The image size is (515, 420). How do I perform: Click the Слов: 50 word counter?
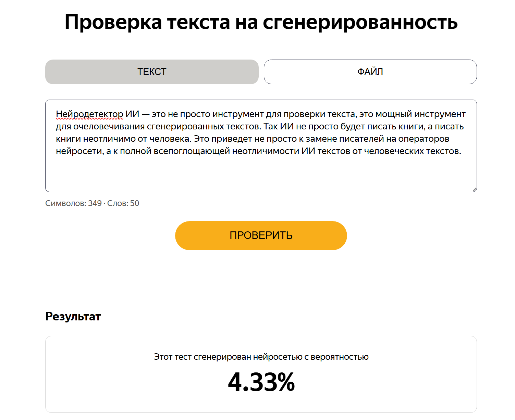123,203
